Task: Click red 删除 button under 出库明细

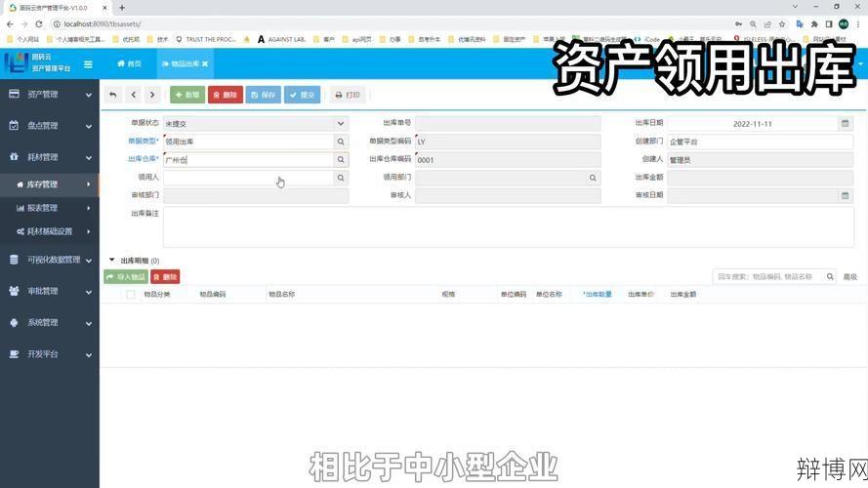Action: (166, 276)
